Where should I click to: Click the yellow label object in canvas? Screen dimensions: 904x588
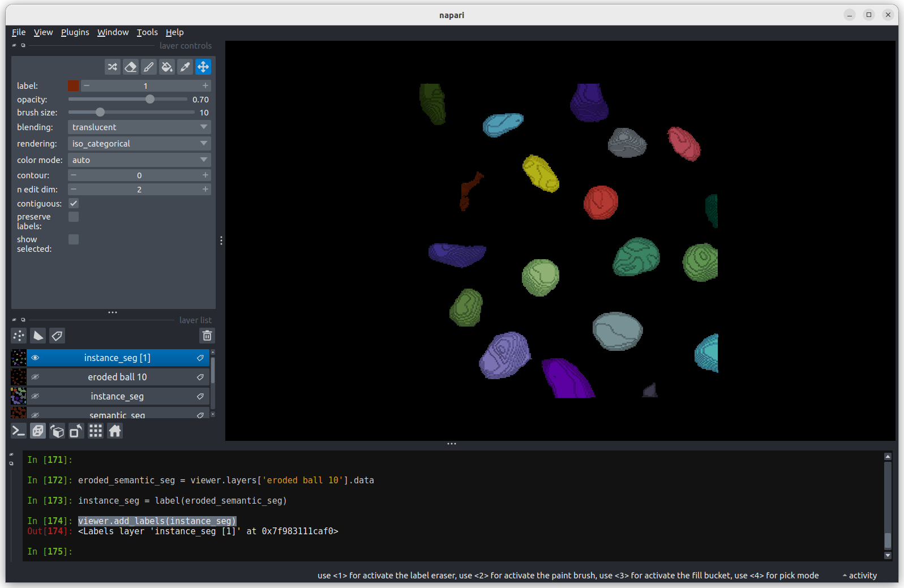click(x=541, y=174)
